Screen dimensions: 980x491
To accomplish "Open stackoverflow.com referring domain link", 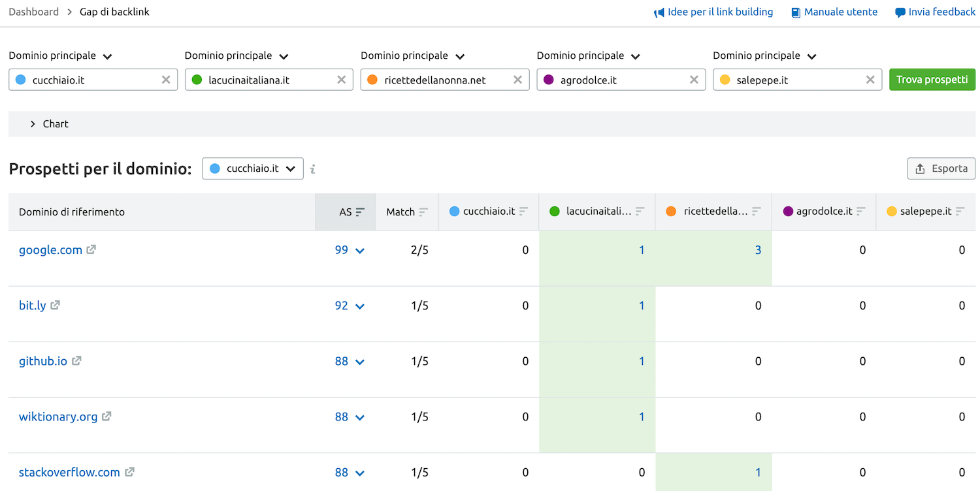I will [69, 471].
